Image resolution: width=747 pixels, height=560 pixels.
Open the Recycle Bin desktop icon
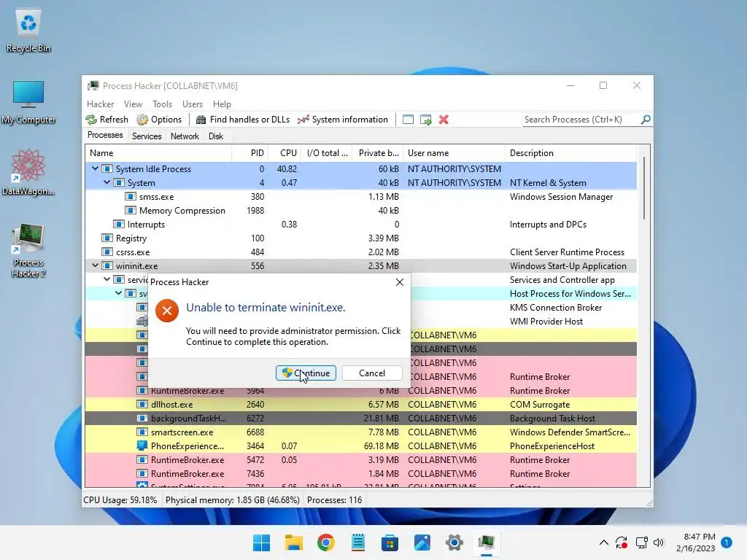(x=28, y=31)
